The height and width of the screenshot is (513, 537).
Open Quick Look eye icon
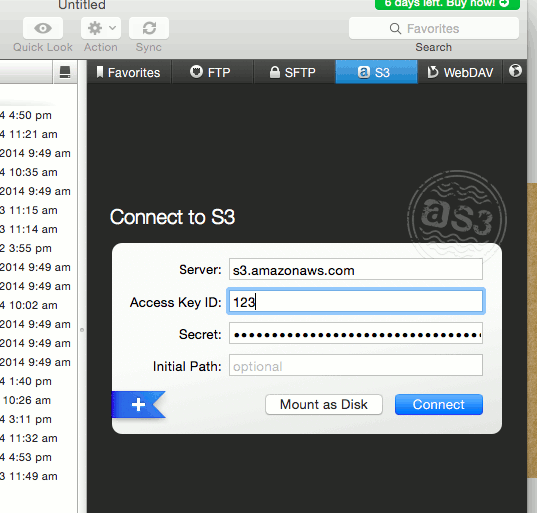click(x=43, y=28)
